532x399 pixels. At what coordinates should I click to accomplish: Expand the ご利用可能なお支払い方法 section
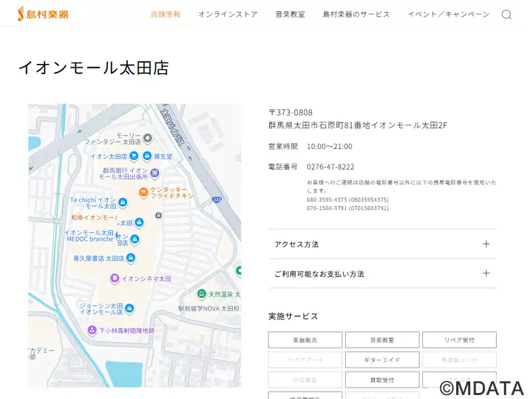click(382, 273)
